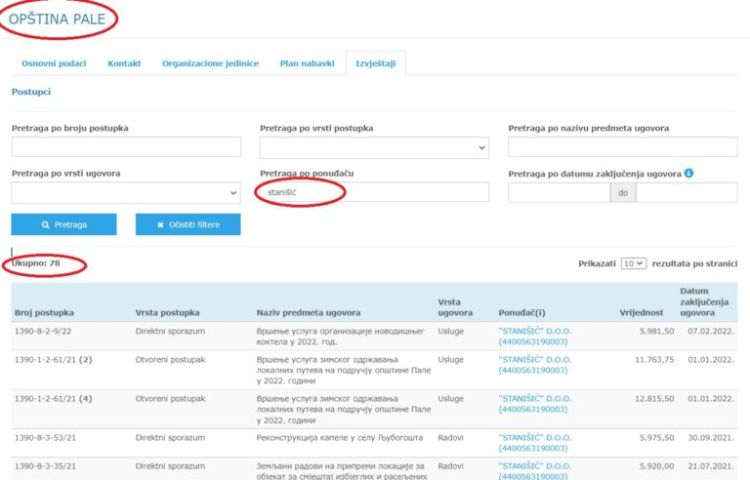Image resolution: width=750 pixels, height=480 pixels.
Task: Open the Organizacione jedinice tab
Action: click(x=210, y=63)
